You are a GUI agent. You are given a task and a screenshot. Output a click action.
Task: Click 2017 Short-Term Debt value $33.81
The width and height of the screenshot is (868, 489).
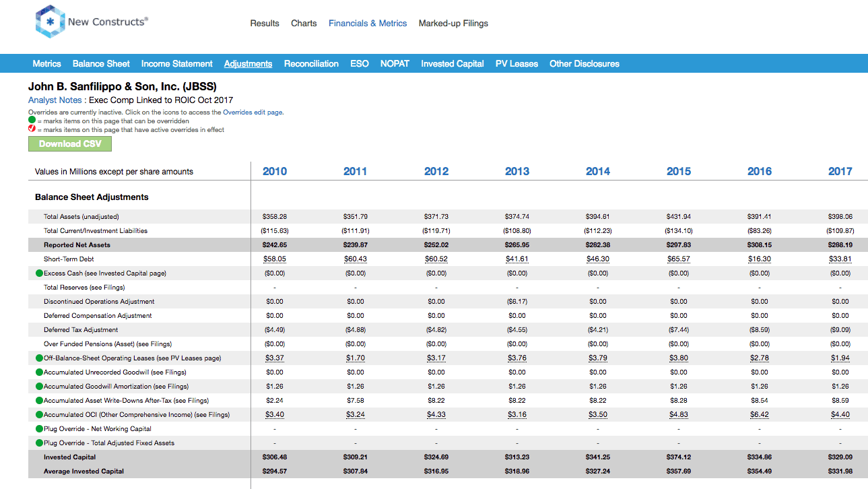pos(840,259)
